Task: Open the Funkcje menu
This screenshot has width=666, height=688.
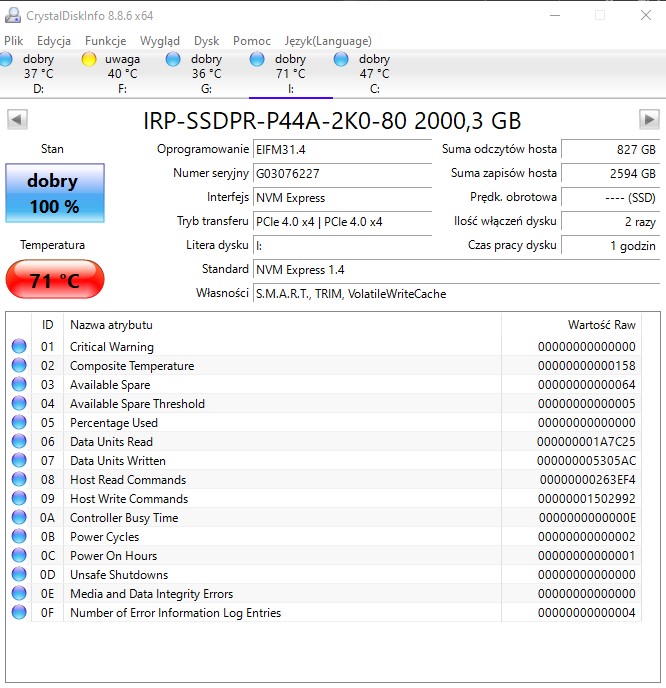Action: pos(105,41)
